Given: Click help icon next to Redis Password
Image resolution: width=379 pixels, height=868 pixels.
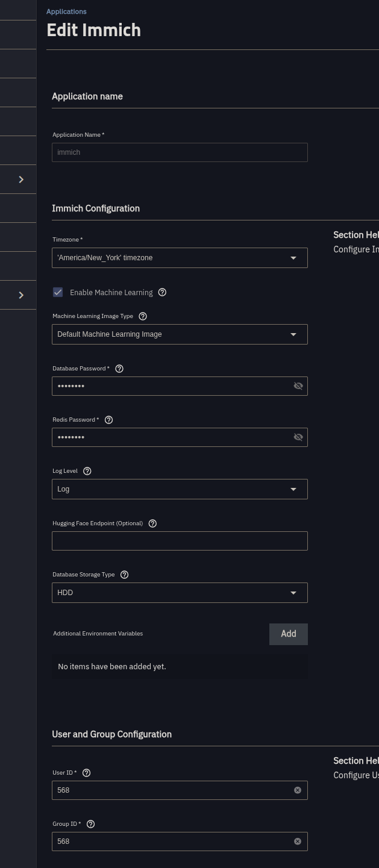Looking at the screenshot, I should pos(109,420).
